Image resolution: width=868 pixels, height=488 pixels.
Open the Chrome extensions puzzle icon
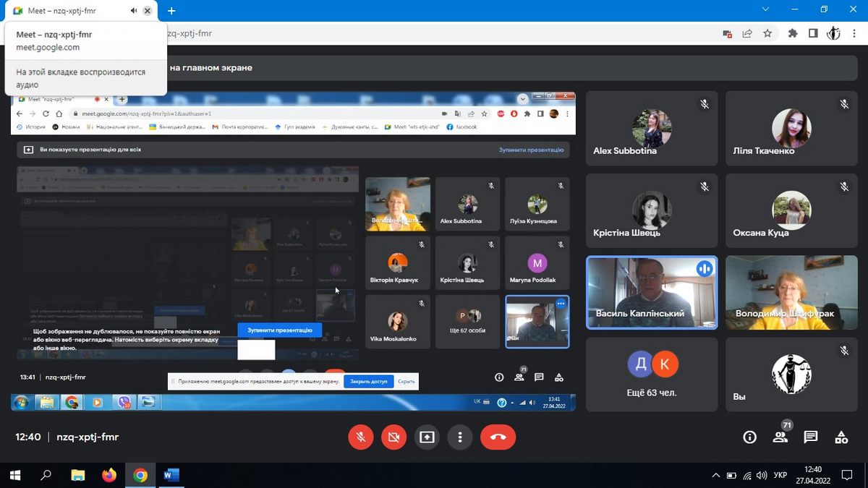tap(793, 33)
